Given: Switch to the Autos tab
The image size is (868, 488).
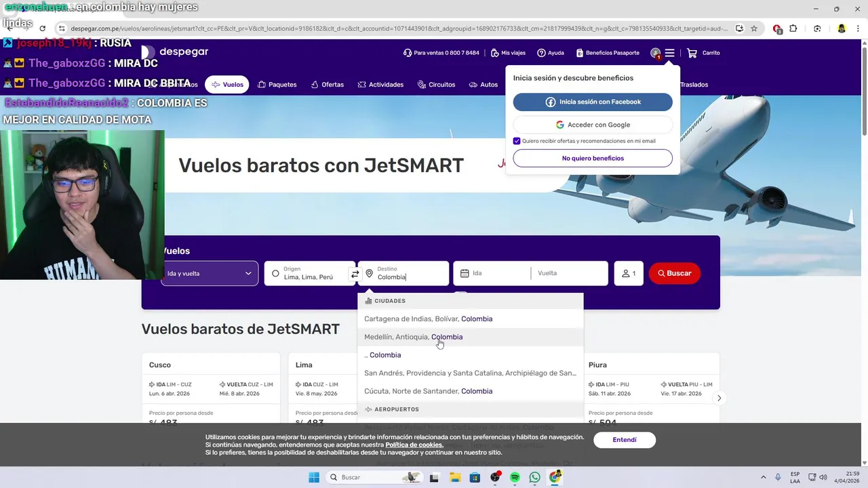Looking at the screenshot, I should click(x=484, y=85).
